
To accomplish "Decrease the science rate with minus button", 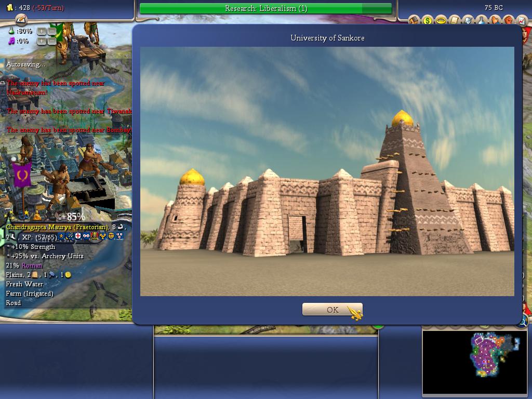I will pos(52,31).
